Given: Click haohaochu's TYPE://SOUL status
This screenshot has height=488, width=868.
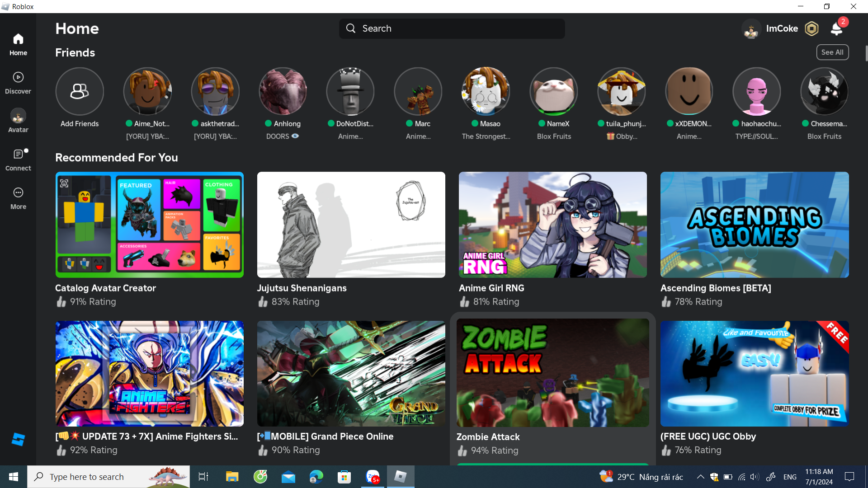Looking at the screenshot, I should [x=757, y=136].
